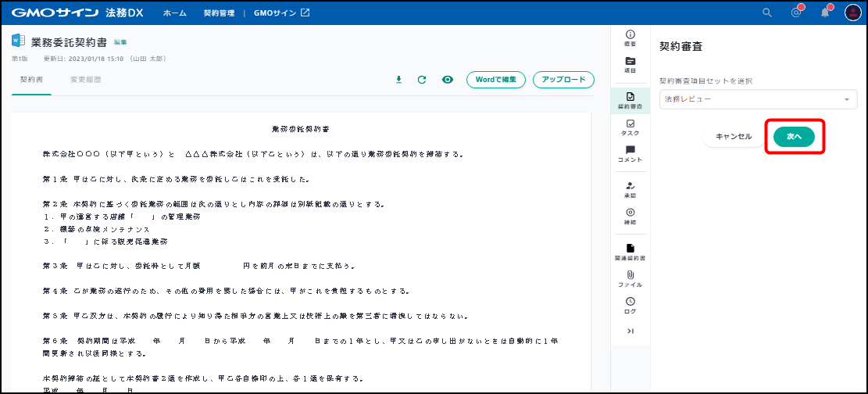This screenshot has width=868, height=394.
Task: Click the search magnifier in header
Action: pos(767,13)
